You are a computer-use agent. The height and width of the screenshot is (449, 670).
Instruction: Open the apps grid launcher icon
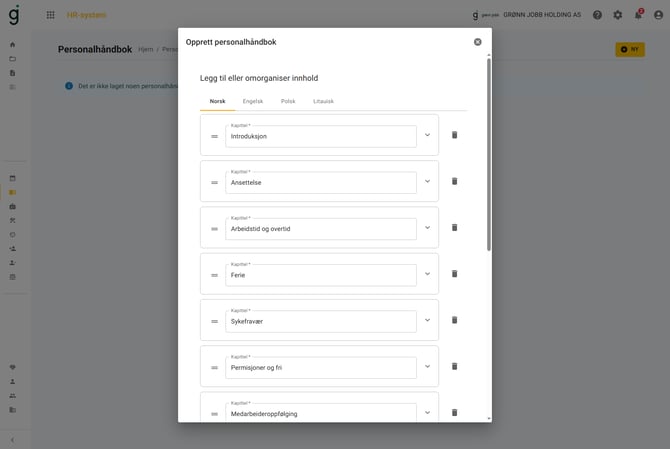50,15
